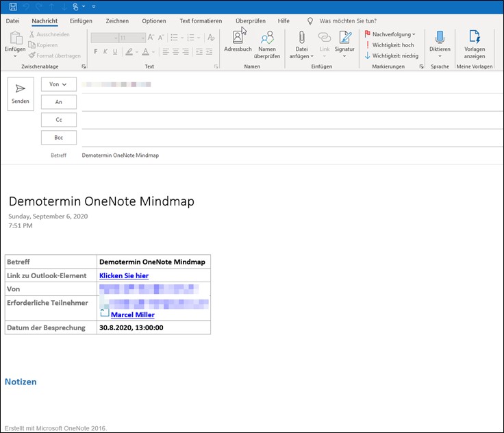Click the Bcc button

58,138
